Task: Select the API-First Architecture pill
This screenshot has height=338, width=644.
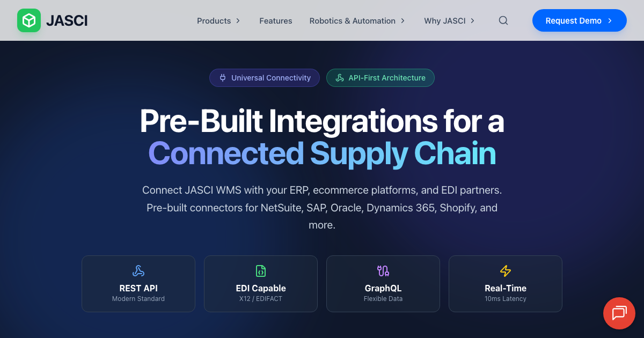Action: pyautogui.click(x=380, y=78)
